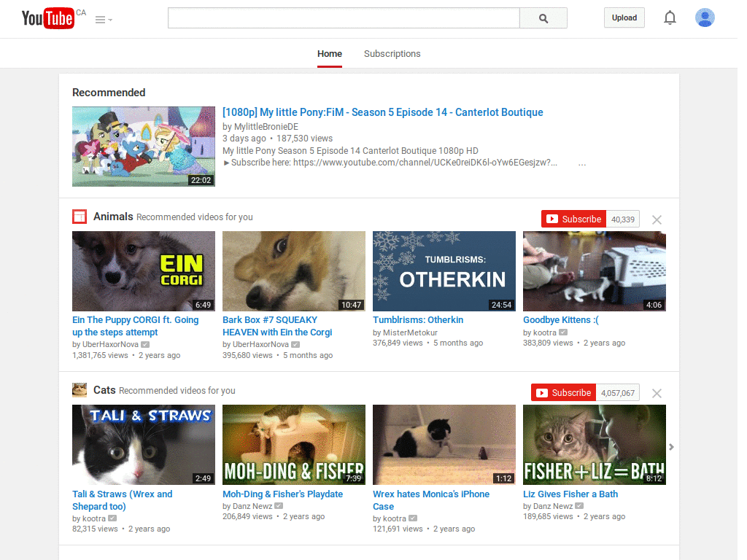This screenshot has height=560, width=747.
Task: Open the notifications bell
Action: [x=670, y=17]
